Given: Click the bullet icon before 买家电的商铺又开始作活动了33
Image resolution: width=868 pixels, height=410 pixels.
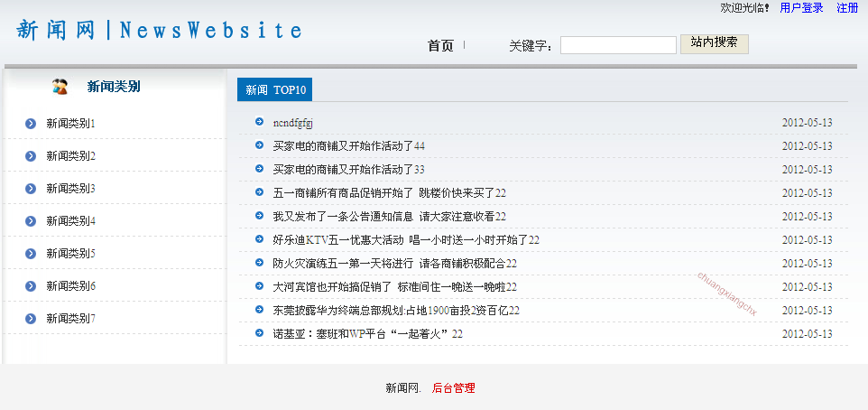Looking at the screenshot, I should coord(259,168).
